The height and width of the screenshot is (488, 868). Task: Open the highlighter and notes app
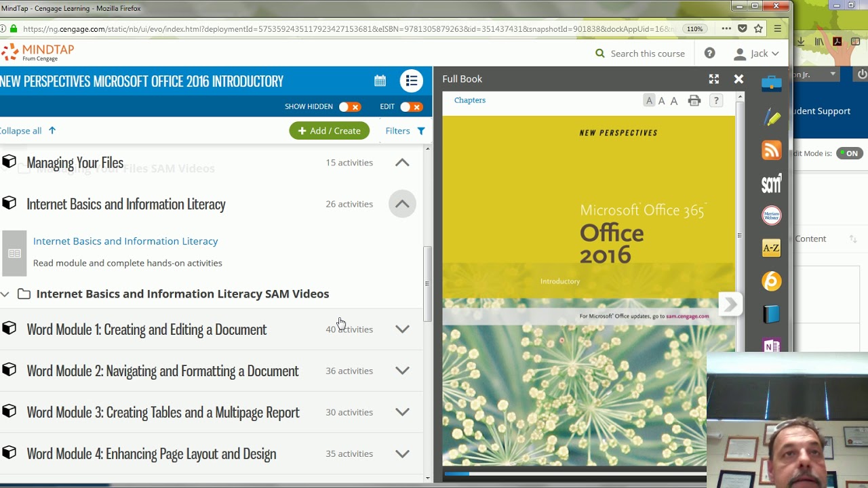(771, 118)
